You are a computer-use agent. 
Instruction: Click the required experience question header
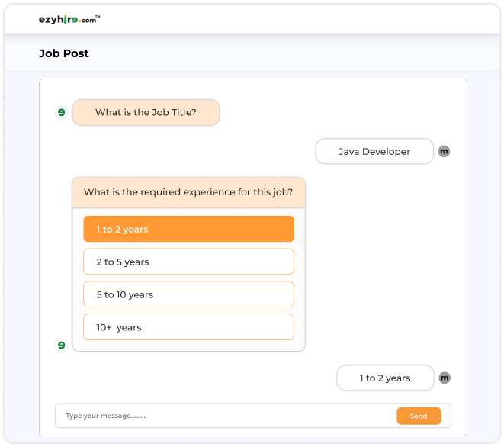click(188, 192)
